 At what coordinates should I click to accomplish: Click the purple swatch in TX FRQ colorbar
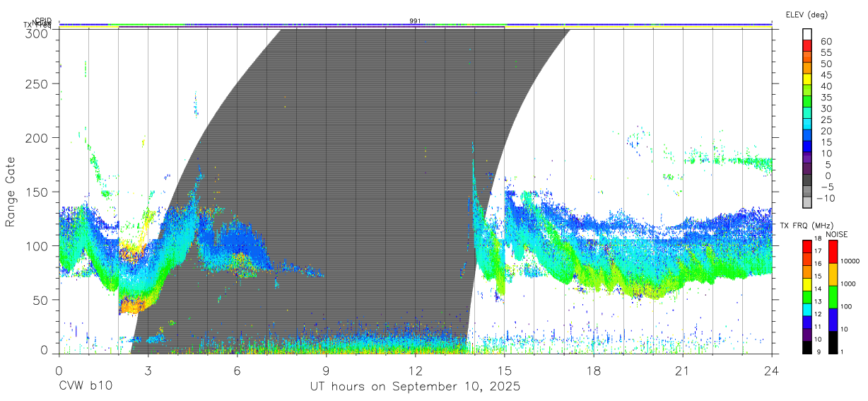[807, 334]
